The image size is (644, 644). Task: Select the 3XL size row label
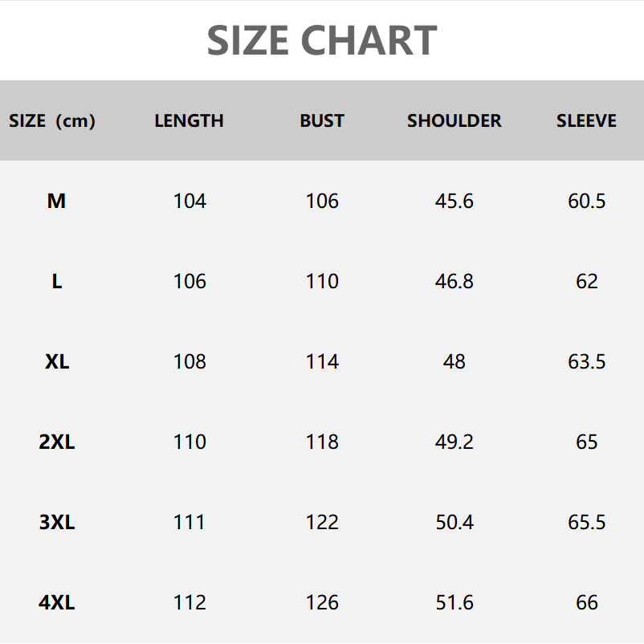coord(56,522)
